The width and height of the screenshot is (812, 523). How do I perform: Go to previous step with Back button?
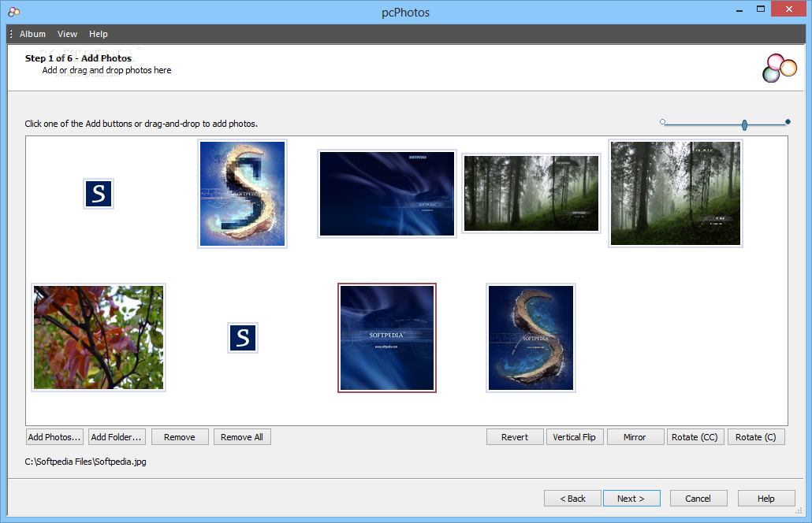(573, 499)
